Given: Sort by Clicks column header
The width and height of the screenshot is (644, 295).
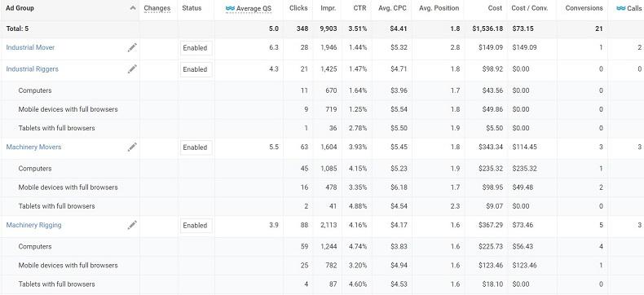Looking at the screenshot, I should pos(298,8).
